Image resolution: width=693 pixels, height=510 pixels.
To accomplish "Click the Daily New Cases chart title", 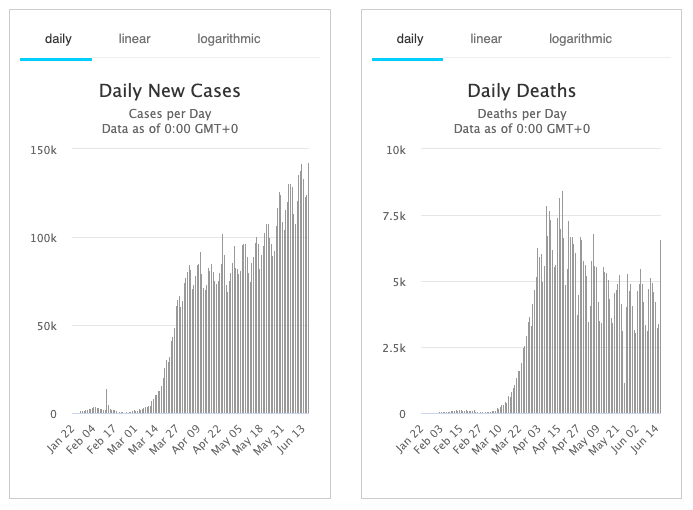I will click(x=170, y=91).
